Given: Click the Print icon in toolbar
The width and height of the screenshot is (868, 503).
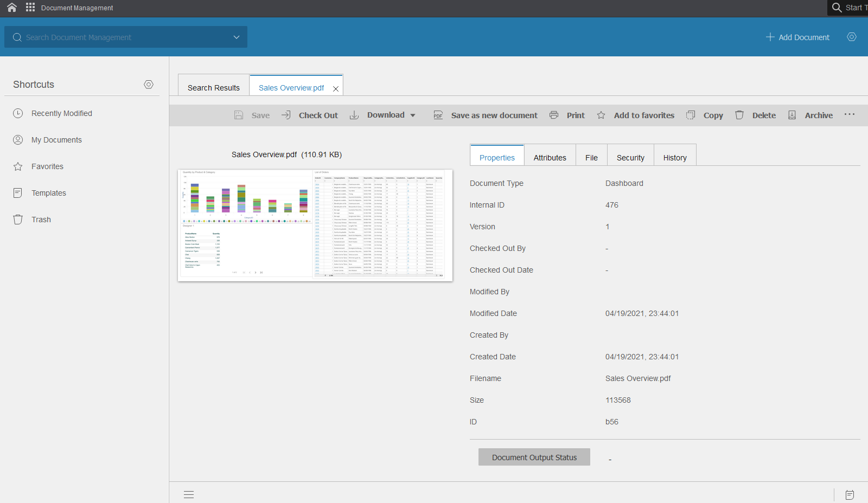Looking at the screenshot, I should (554, 115).
